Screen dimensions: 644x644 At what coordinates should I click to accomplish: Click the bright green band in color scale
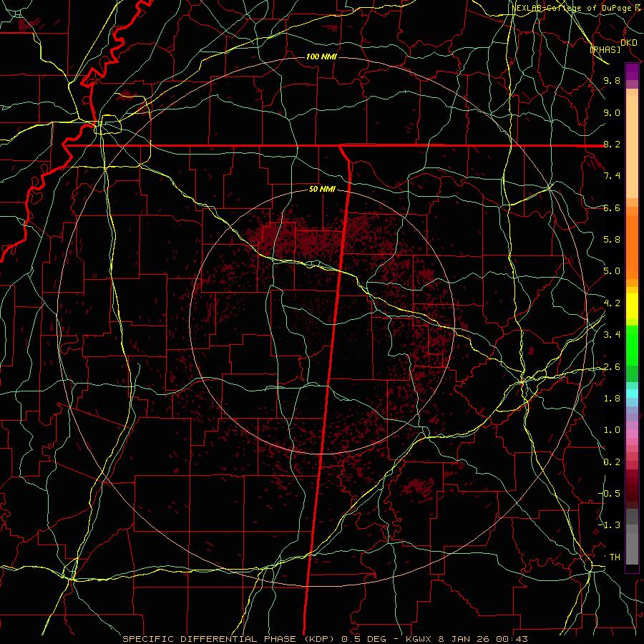632,346
